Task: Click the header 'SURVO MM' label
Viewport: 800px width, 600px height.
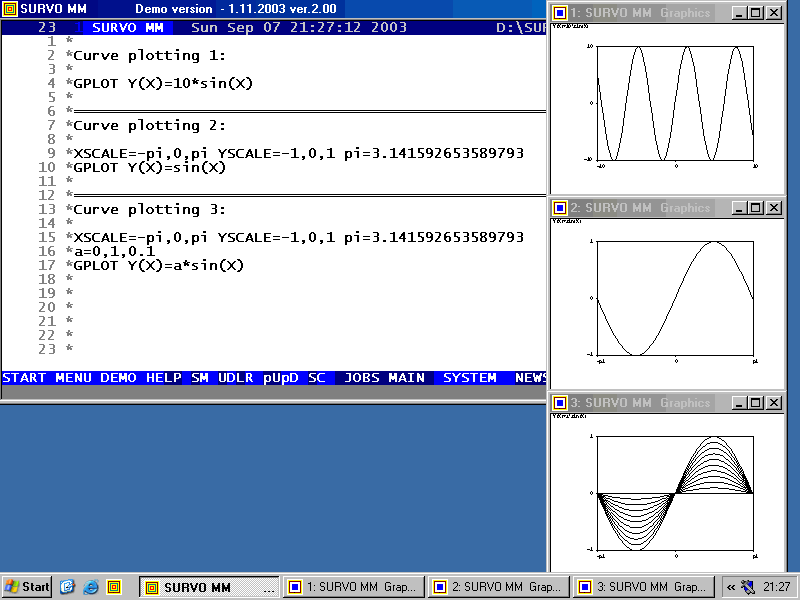Action: click(x=128, y=27)
